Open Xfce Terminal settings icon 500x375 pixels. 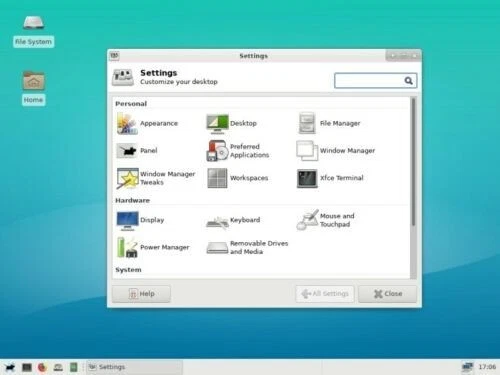[307, 178]
